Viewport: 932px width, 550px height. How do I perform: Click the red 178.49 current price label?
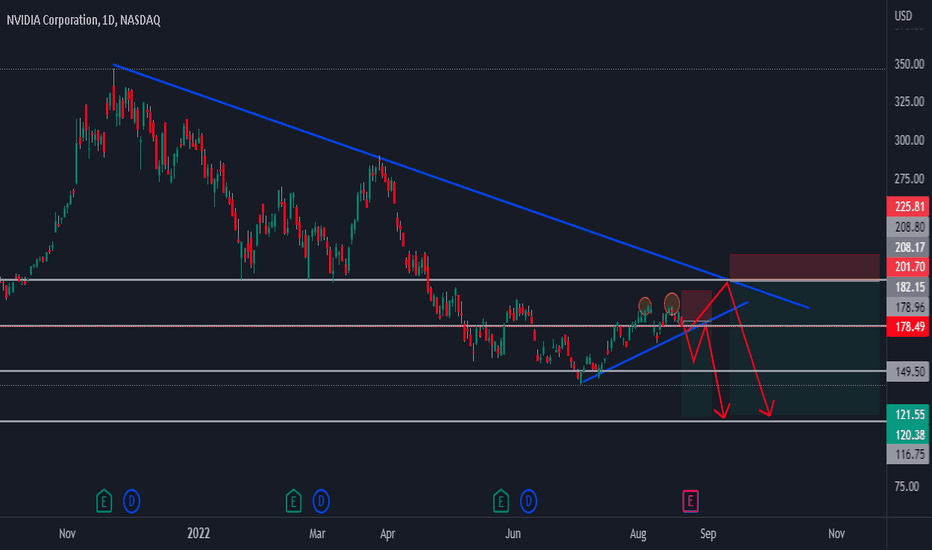[x=909, y=326]
